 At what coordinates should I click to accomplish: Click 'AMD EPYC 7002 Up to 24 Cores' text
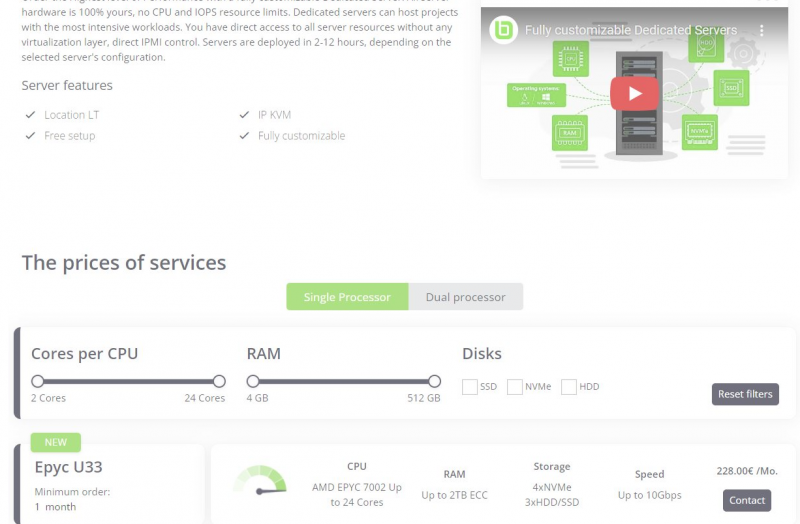tap(357, 494)
